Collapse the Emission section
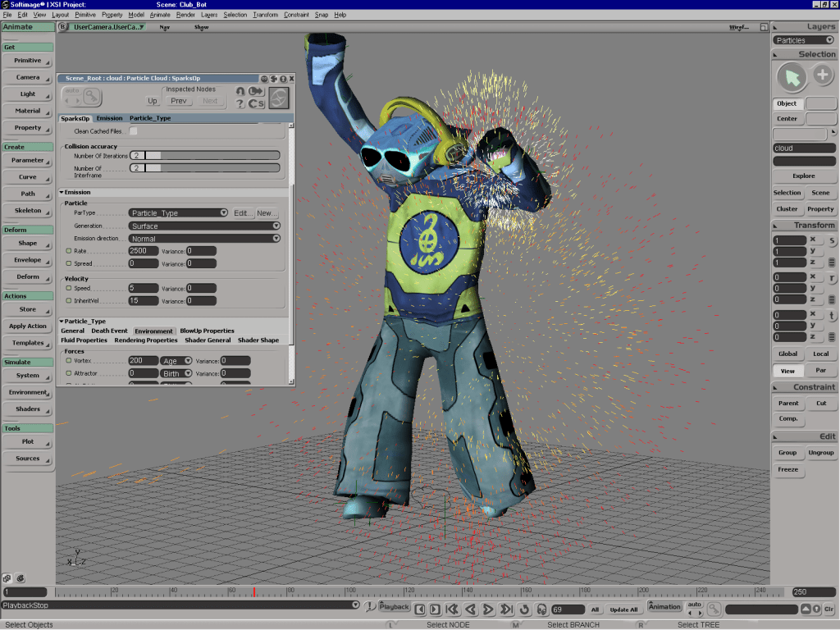The width and height of the screenshot is (840, 630). (x=62, y=192)
